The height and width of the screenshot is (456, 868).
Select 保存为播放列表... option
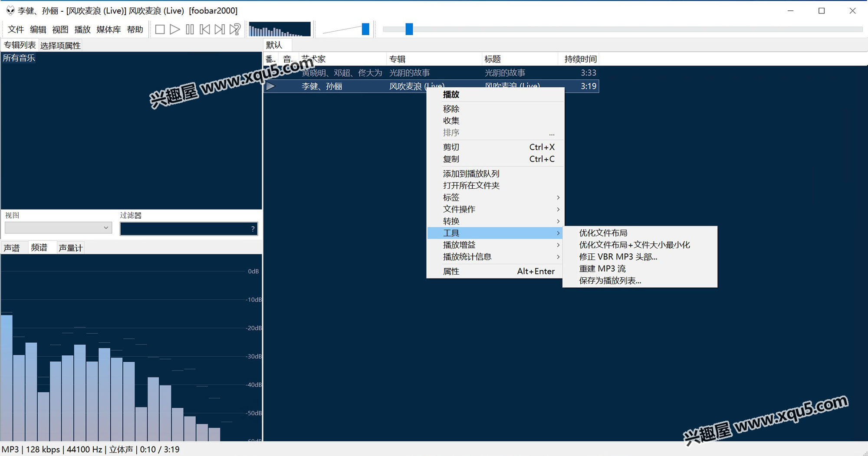pyautogui.click(x=640, y=281)
